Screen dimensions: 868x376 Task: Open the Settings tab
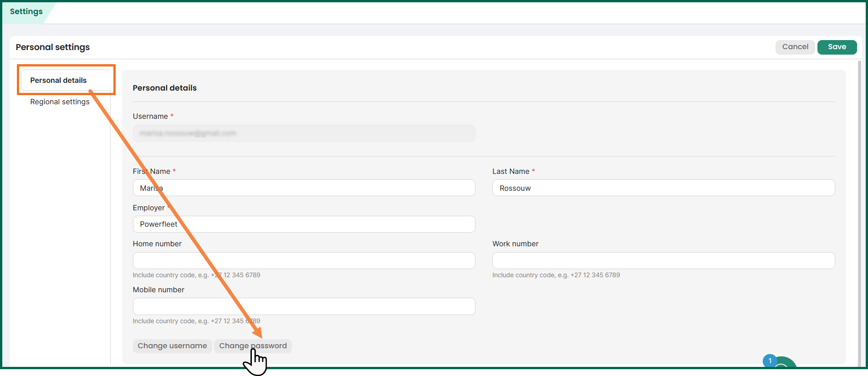click(x=26, y=11)
